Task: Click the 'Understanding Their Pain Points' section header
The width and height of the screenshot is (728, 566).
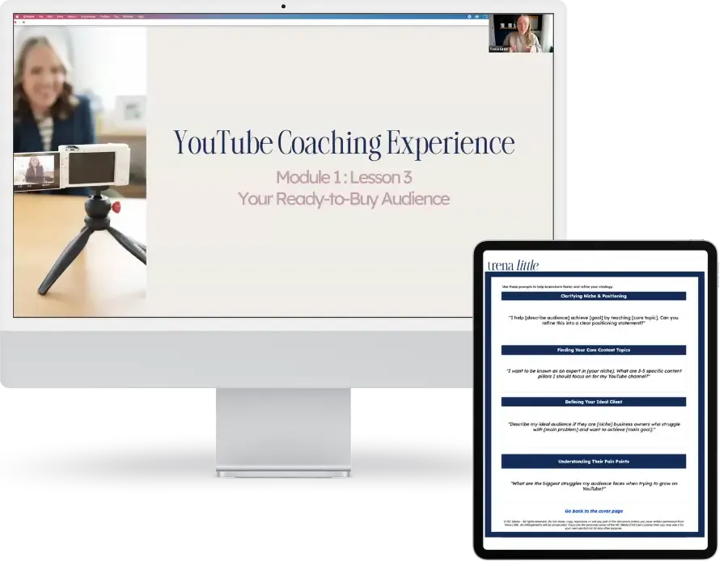Action: tap(594, 461)
